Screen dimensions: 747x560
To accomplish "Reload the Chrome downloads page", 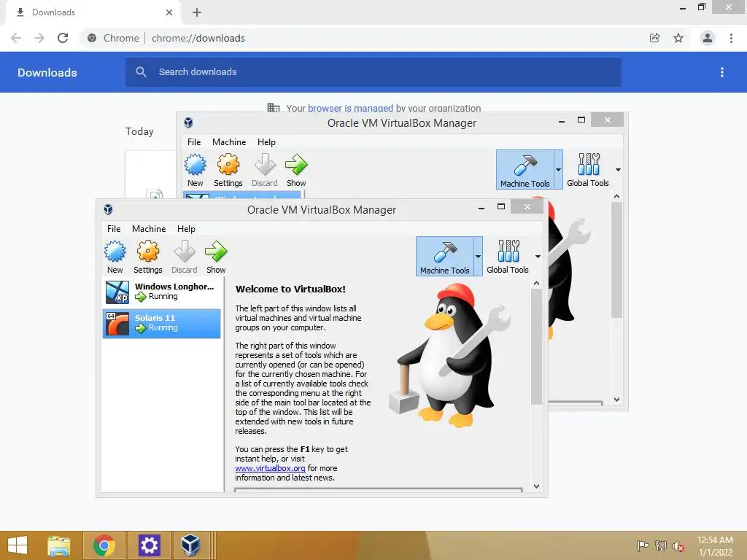I will point(63,38).
